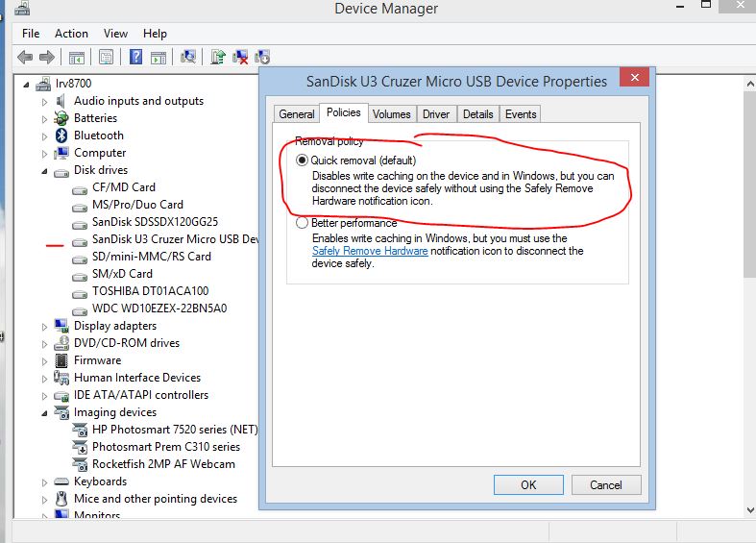
Task: Click the Keyboards category icon
Action: tap(61, 481)
